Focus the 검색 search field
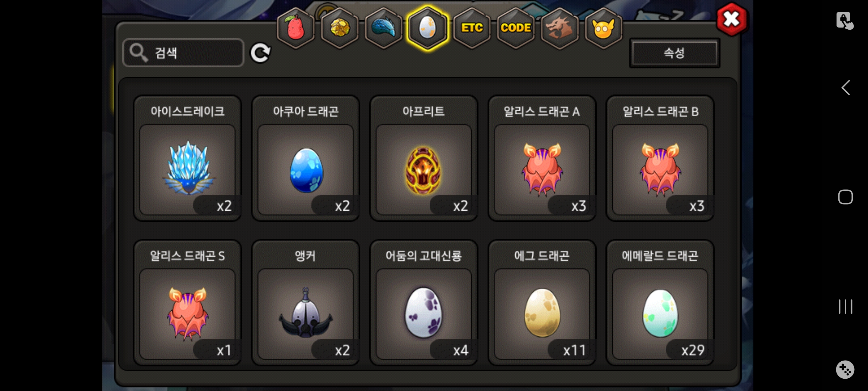 (183, 53)
